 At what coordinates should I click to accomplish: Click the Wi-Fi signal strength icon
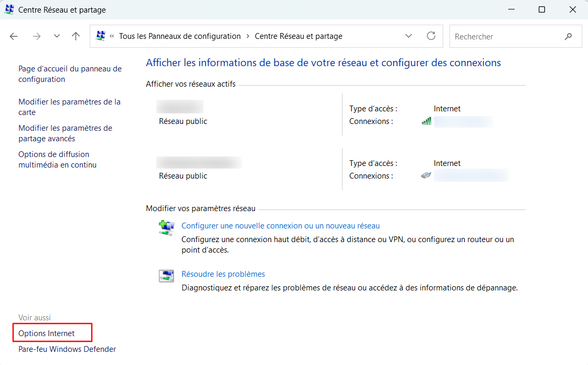pos(426,121)
